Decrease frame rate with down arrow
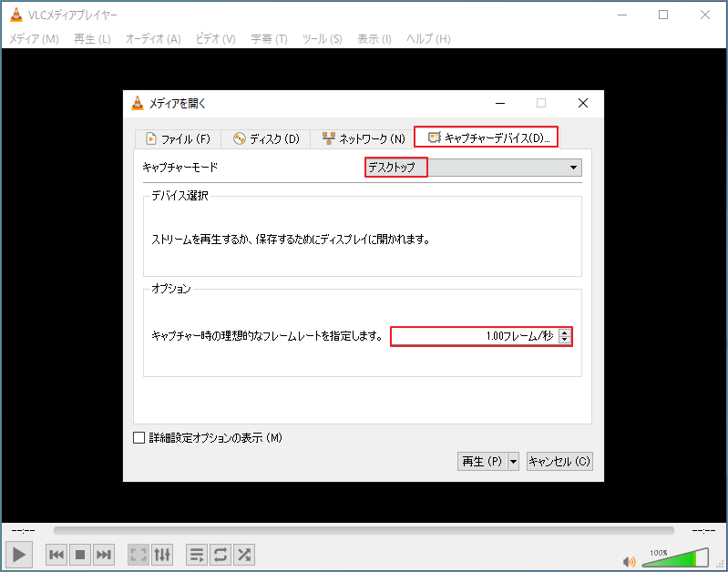 (565, 340)
